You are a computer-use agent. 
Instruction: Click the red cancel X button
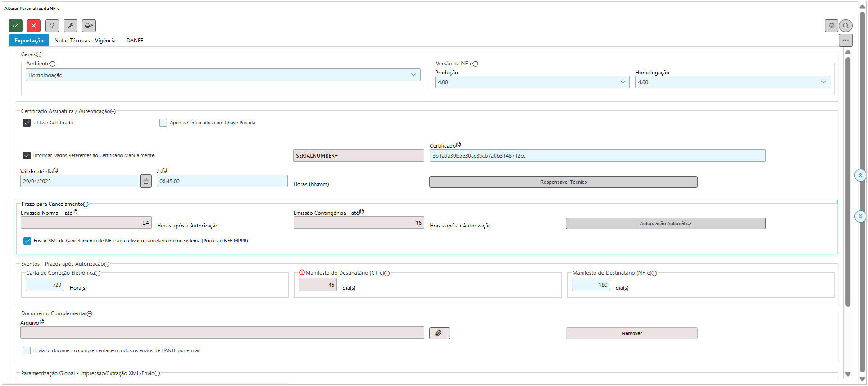pyautogui.click(x=34, y=26)
